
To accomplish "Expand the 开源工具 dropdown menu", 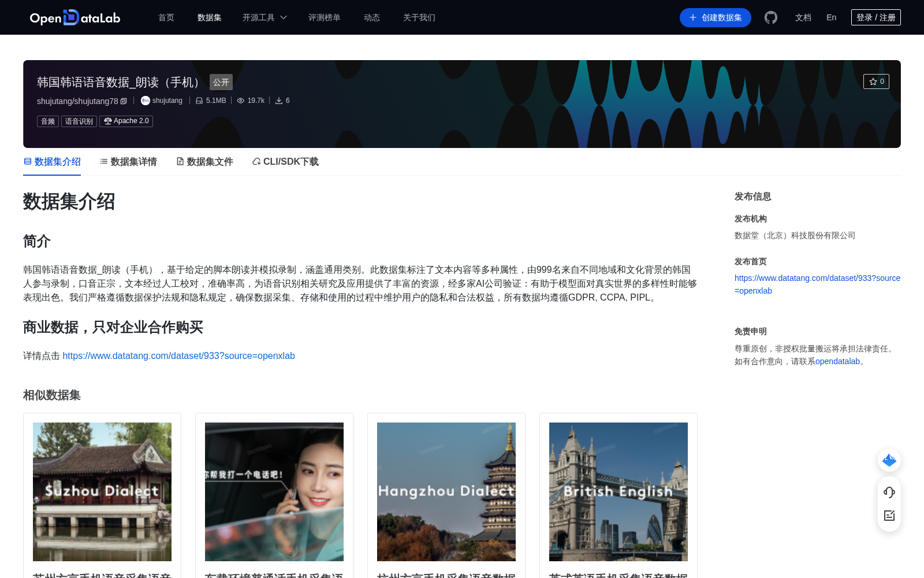I will click(264, 17).
